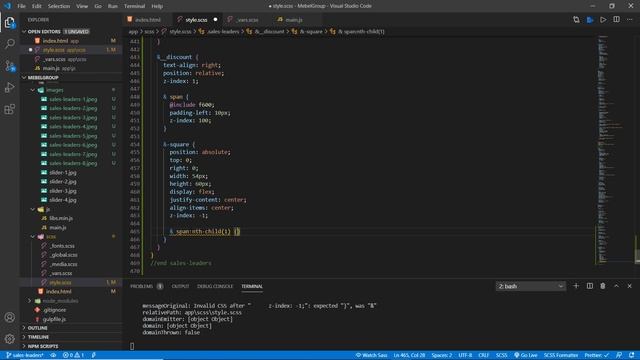Click sales-leaders git branch in status bar
This screenshot has width=640, height=360.
pos(24,355)
